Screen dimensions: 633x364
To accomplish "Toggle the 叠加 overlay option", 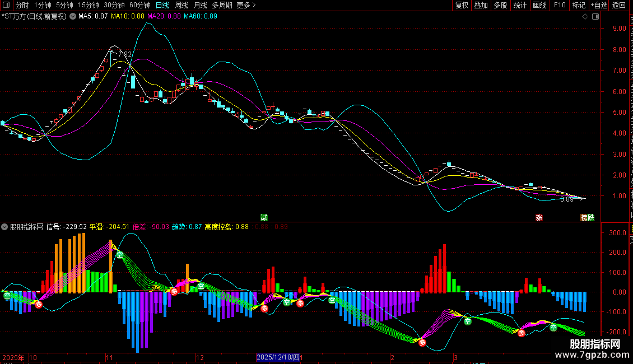I will point(481,5).
